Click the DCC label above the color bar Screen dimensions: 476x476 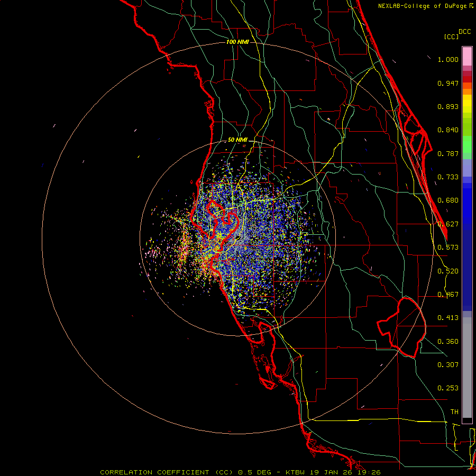[x=465, y=32]
